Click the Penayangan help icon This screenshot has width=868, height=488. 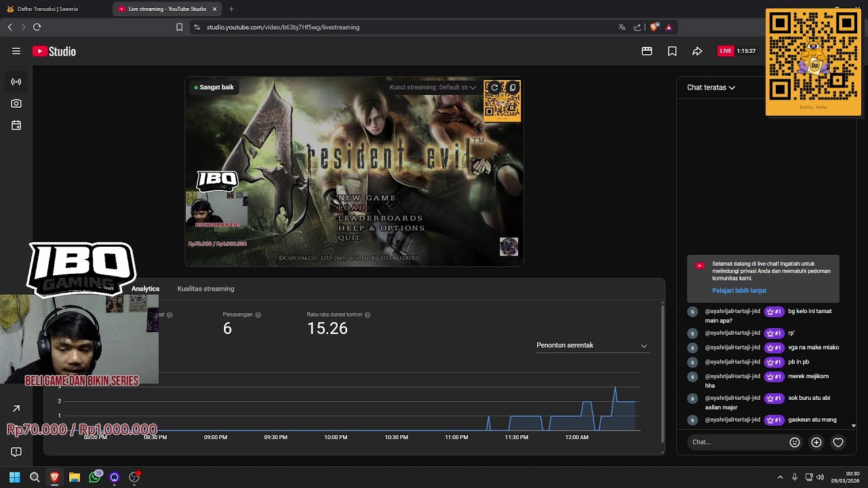click(258, 315)
